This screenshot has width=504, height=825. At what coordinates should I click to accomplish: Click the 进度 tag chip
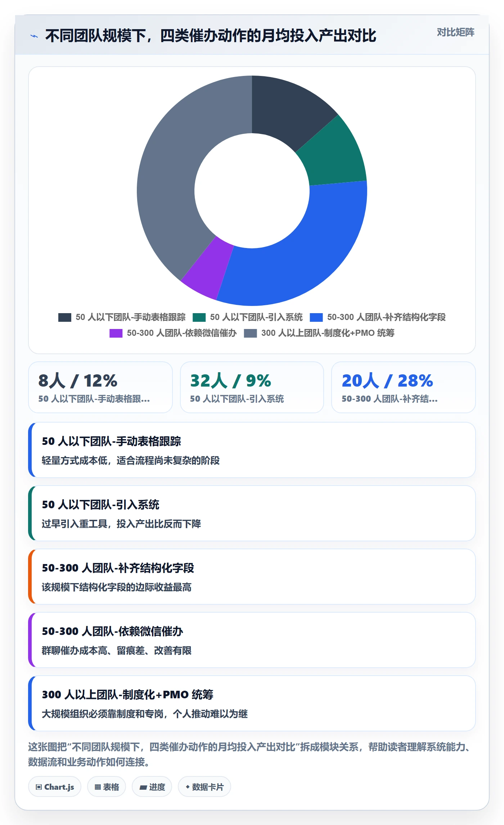click(x=152, y=787)
